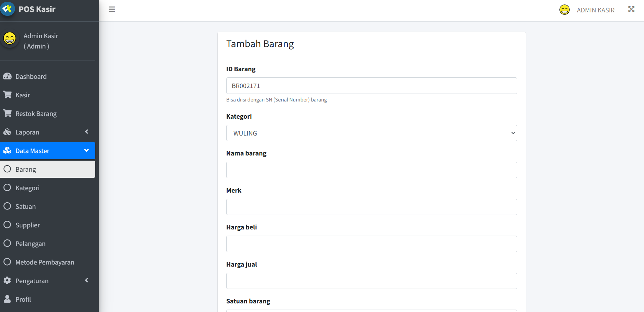644x312 pixels.
Task: Click ADMIN KASIR user name link
Action: tap(596, 10)
